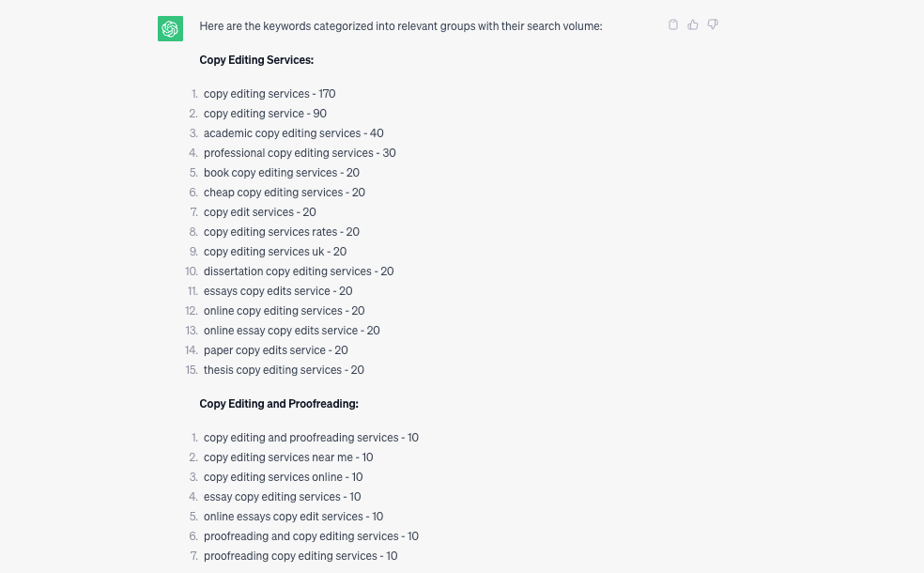
Task: Click the intro sentence about keywords categorized
Action: click(401, 26)
